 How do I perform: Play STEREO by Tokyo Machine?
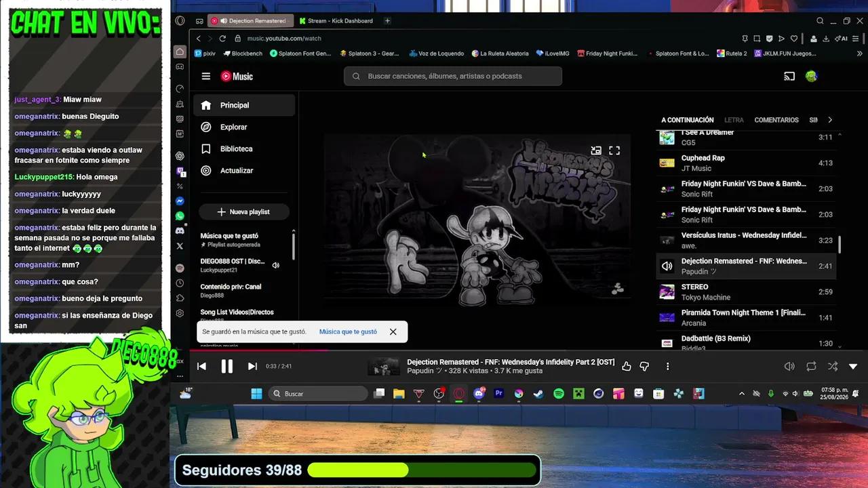pyautogui.click(x=746, y=291)
